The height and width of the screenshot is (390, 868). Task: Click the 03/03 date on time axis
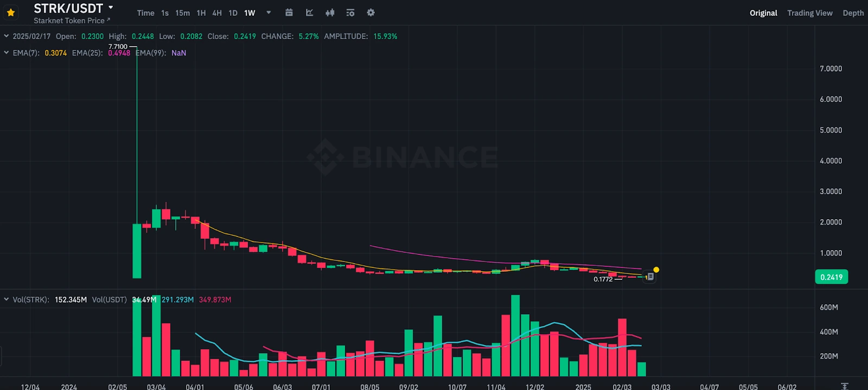(661, 387)
